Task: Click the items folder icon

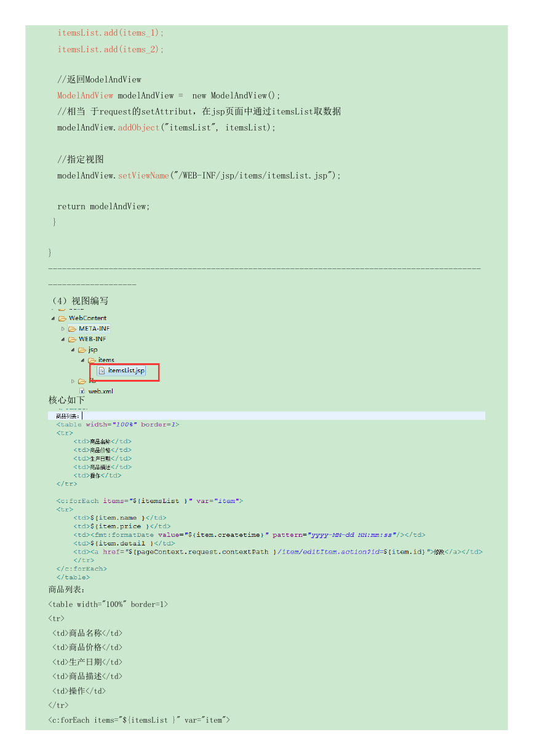Action: [x=92, y=360]
